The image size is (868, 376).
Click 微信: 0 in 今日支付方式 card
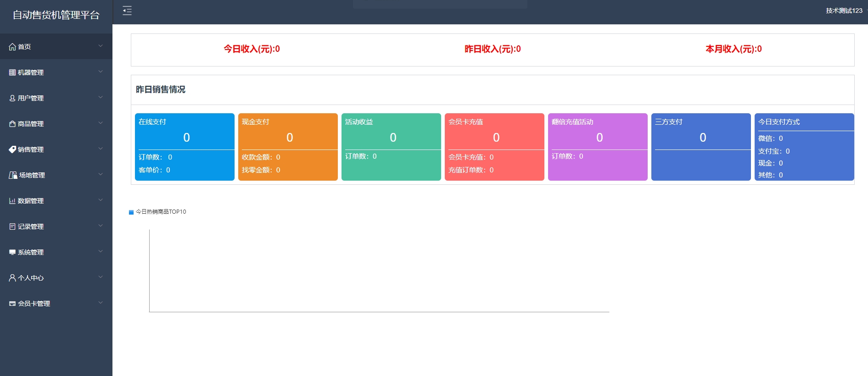point(771,138)
